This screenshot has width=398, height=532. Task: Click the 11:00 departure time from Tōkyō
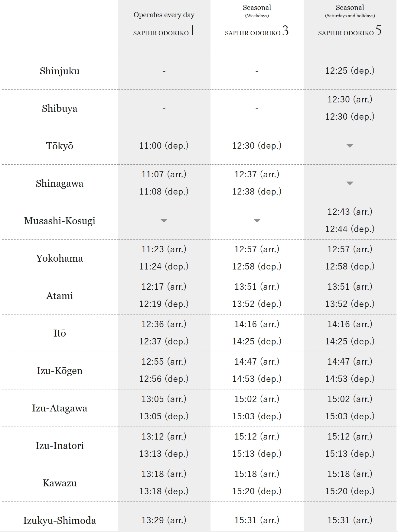point(164,146)
